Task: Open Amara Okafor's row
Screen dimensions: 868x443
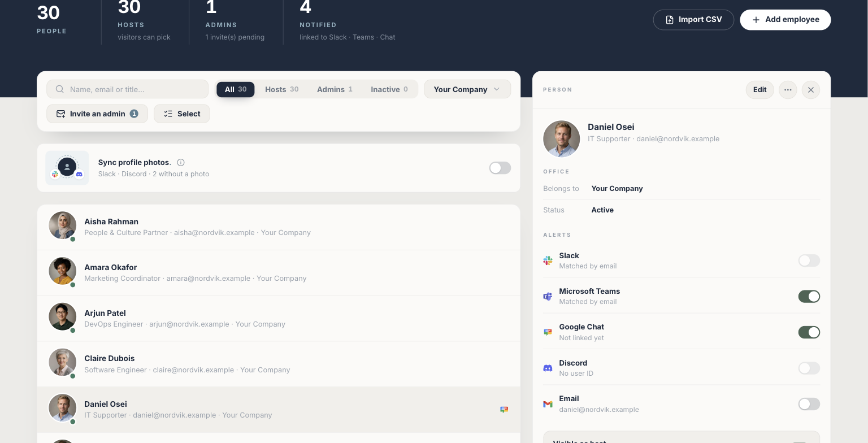Action: tap(279, 273)
